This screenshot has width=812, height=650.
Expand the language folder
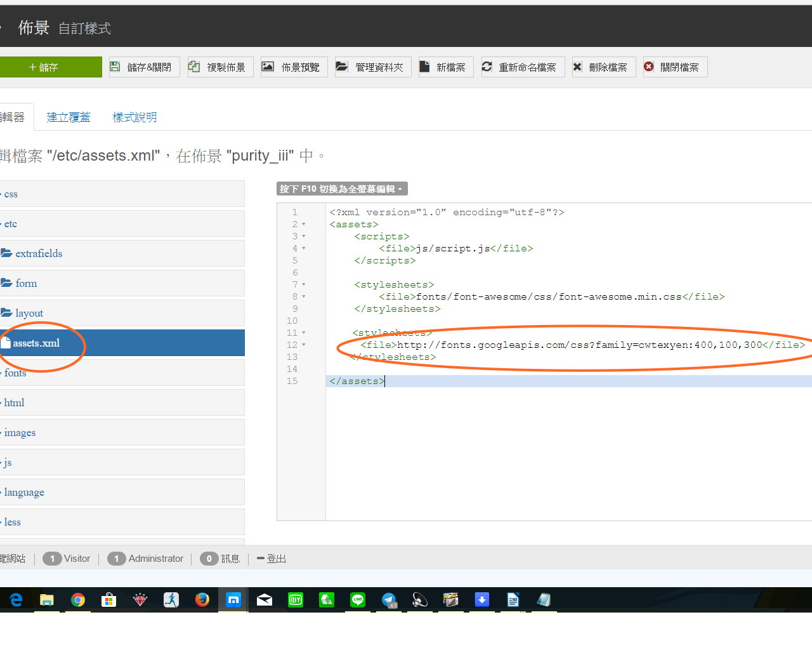[x=24, y=493]
